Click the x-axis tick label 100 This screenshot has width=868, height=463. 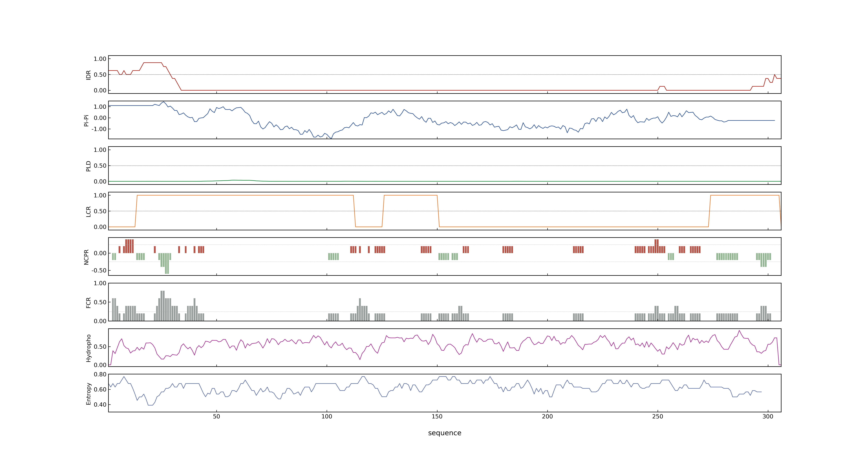click(x=327, y=416)
